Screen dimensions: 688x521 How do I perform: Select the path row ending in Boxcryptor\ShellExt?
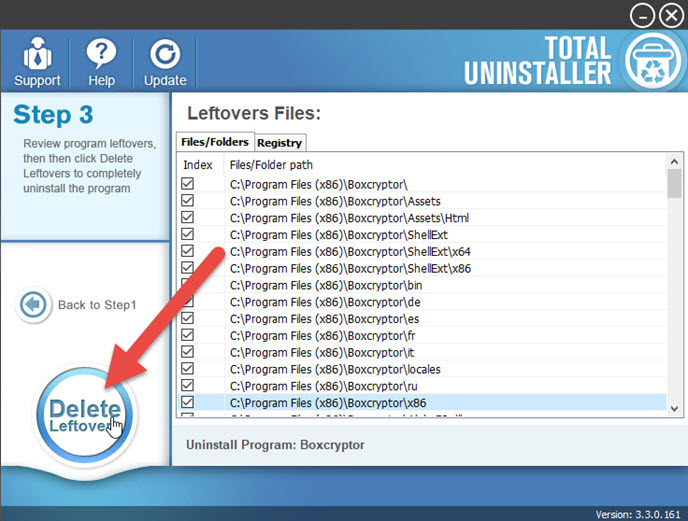click(339, 235)
